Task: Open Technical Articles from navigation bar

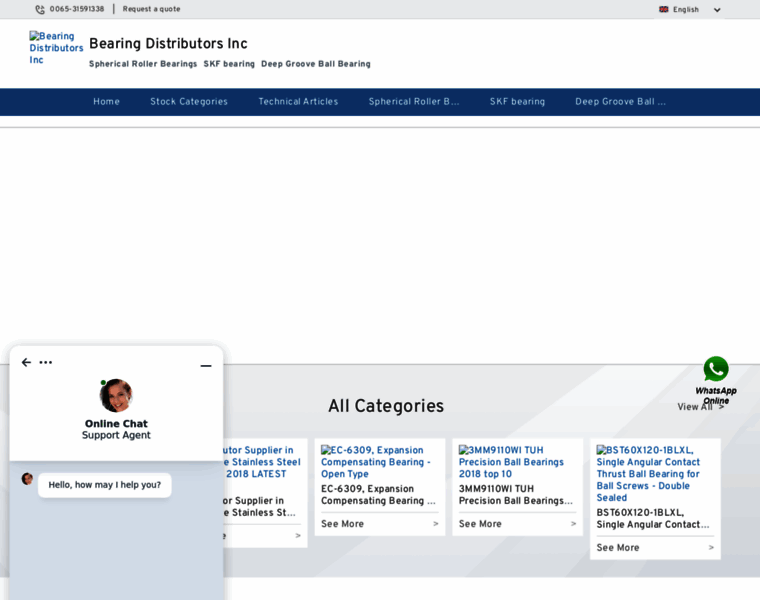Action: [298, 102]
